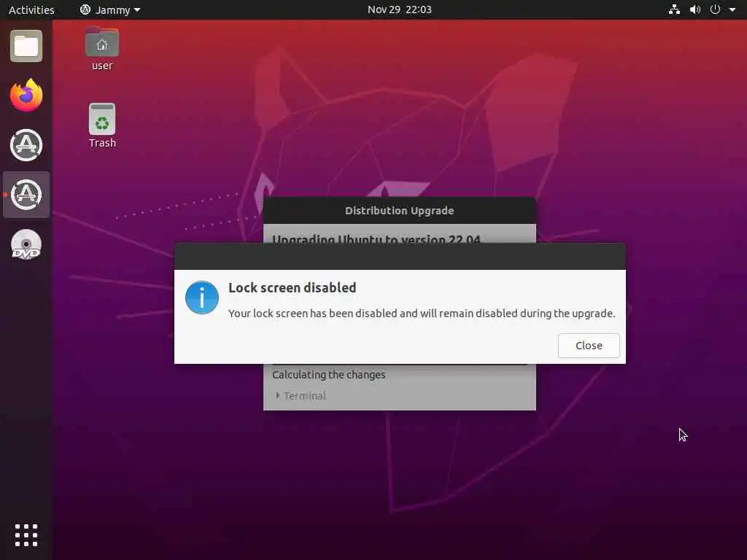Open the inactive Software Updater dock icon

point(26,145)
